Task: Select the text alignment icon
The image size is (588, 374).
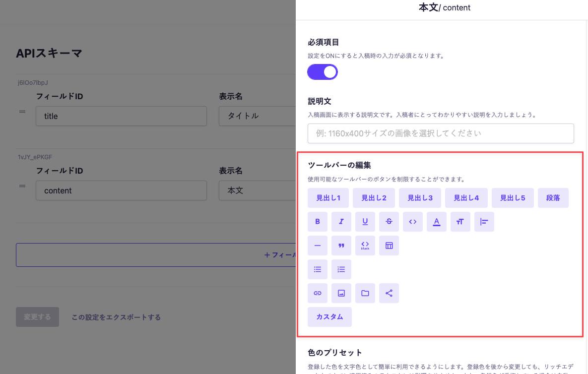Action: click(484, 222)
